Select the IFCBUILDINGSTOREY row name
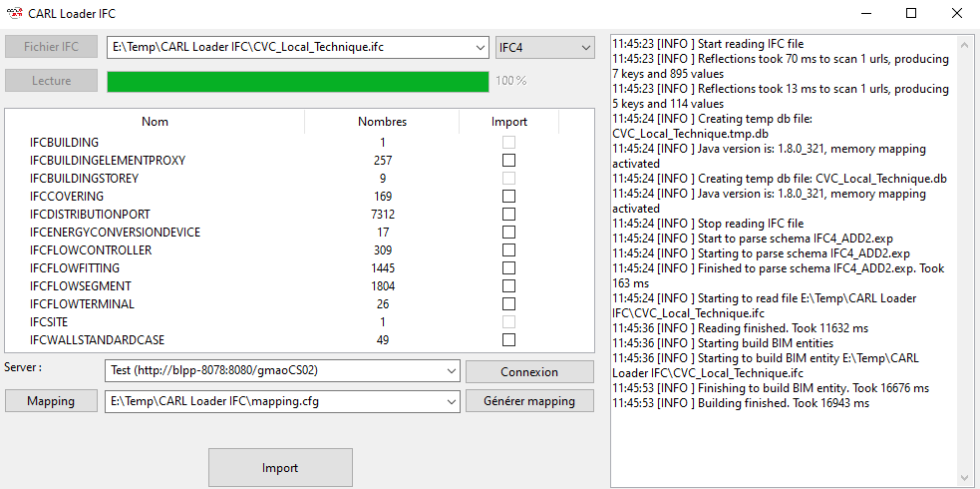980x489 pixels. point(85,179)
